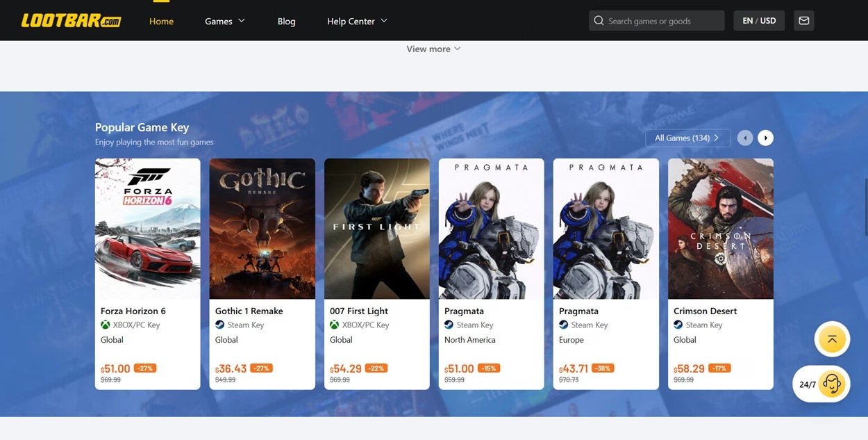
Task: Click Pragmata title on North America card
Action: [x=464, y=311]
